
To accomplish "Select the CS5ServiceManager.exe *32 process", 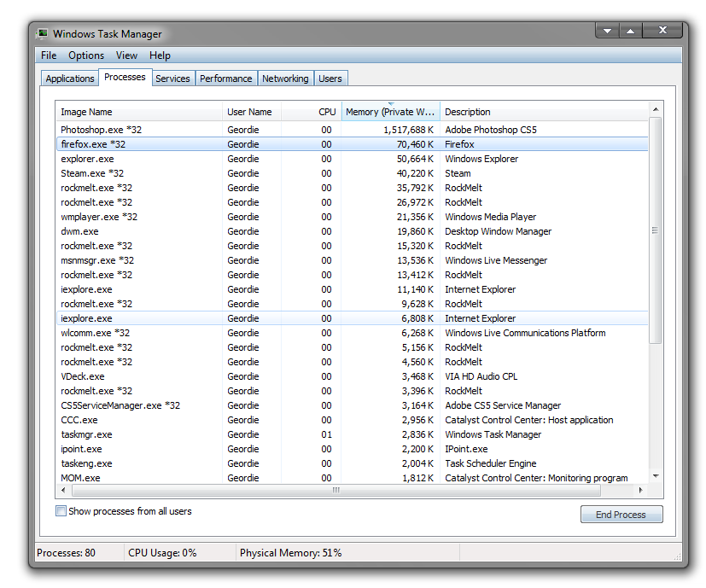I will point(352,405).
